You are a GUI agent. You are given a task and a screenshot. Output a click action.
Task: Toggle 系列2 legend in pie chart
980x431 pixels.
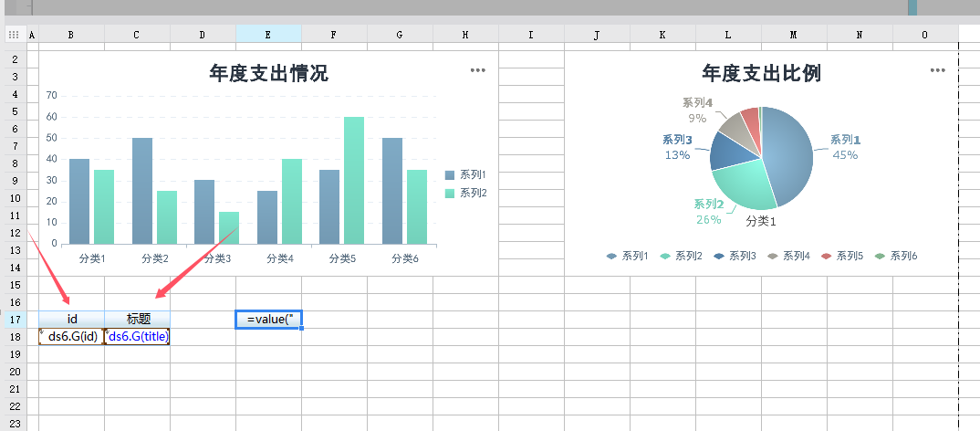(x=682, y=256)
